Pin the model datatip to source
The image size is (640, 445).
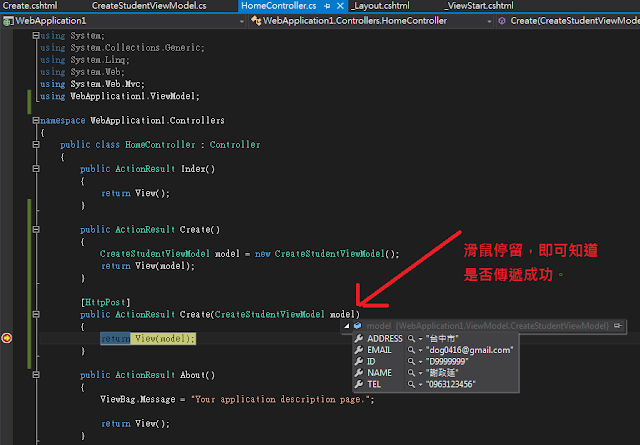click(618, 325)
